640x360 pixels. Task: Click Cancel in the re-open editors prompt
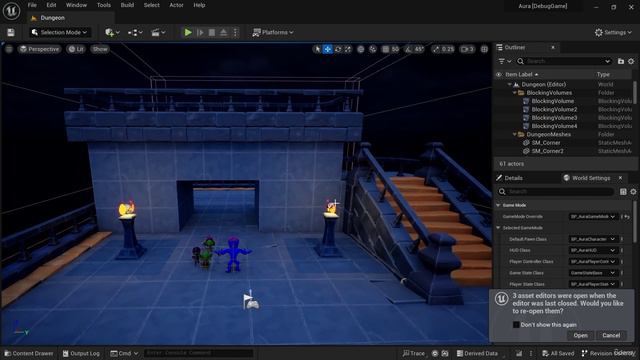click(x=611, y=335)
